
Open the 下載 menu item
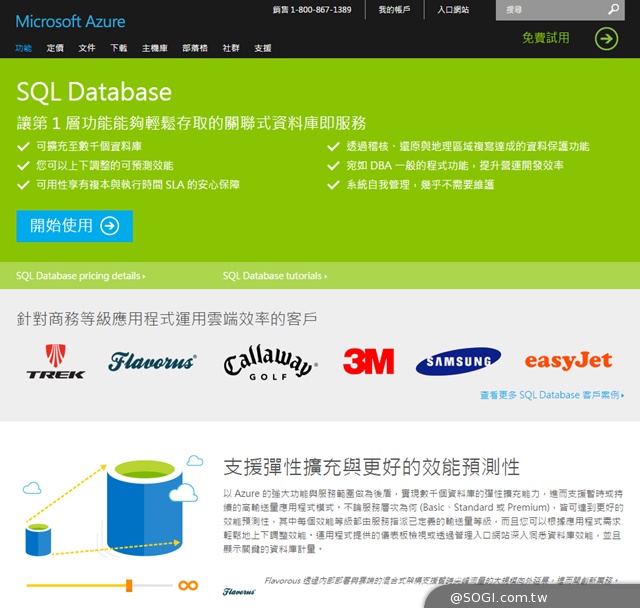[x=119, y=48]
